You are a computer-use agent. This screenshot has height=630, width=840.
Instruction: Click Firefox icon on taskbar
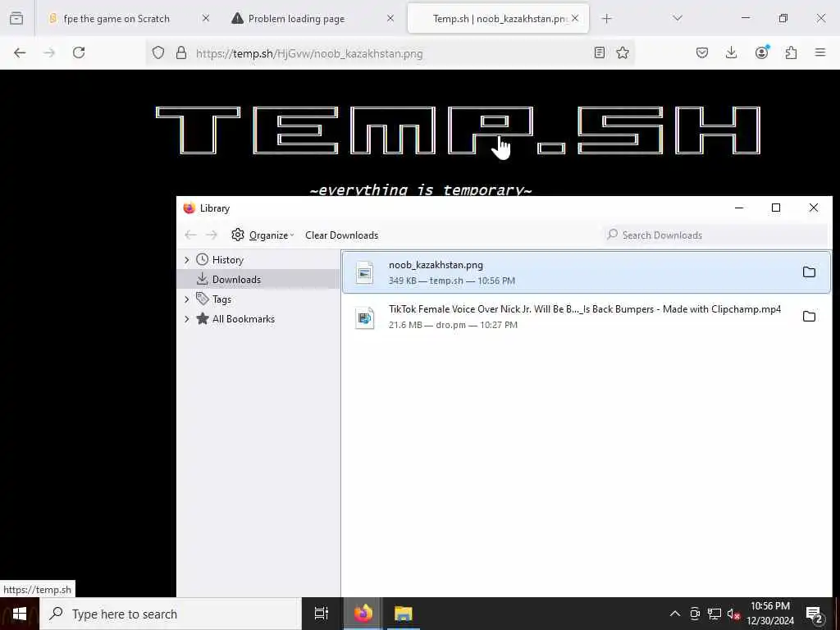point(363,614)
